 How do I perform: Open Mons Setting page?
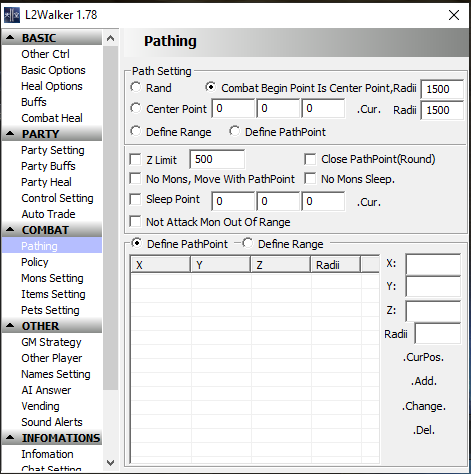coord(52,278)
